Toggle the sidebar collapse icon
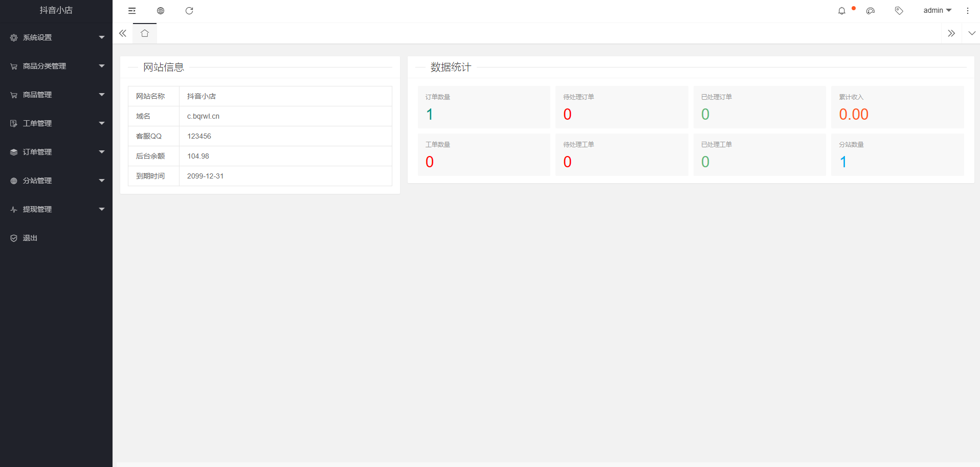Viewport: 980px width, 467px height. tap(132, 11)
